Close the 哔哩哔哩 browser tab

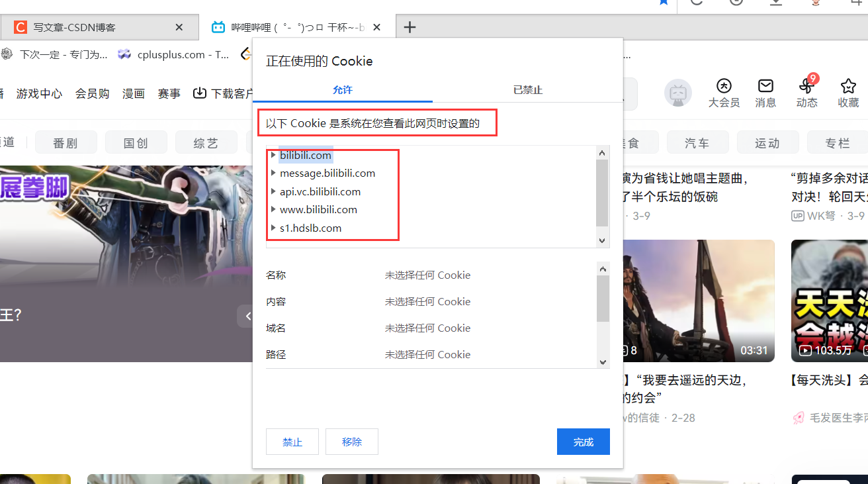(x=377, y=27)
